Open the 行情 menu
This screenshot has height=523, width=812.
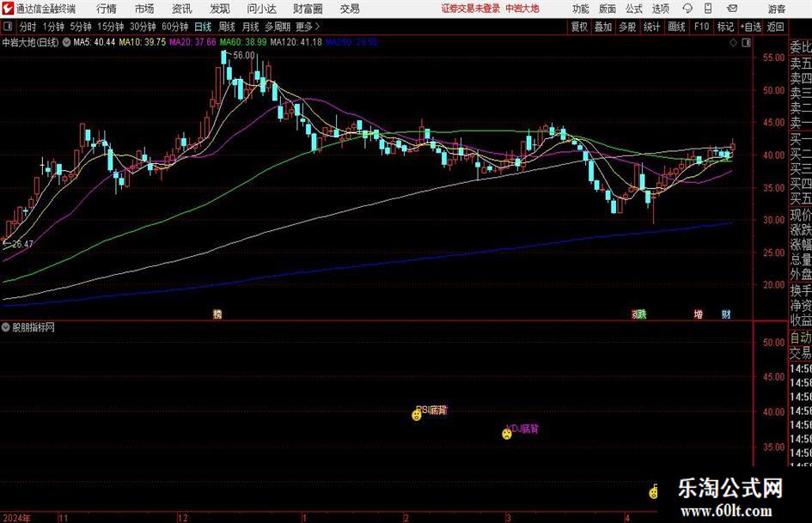click(x=107, y=9)
